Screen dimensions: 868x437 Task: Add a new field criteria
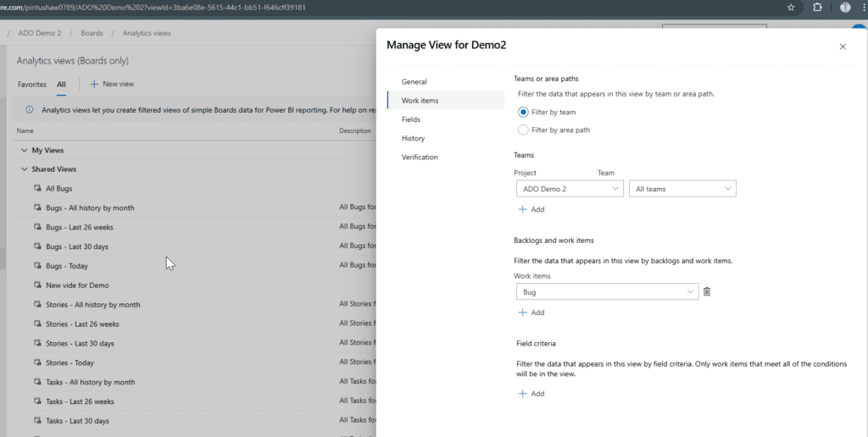[531, 394]
